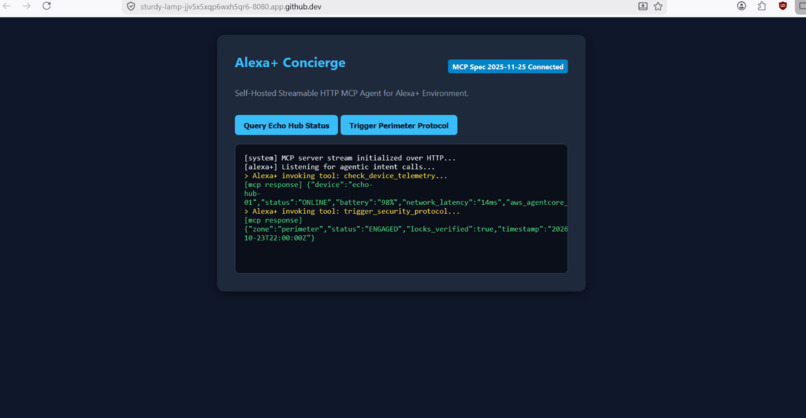The height and width of the screenshot is (418, 806).
Task: Open the extensions puzzle icon
Action: tap(762, 6)
